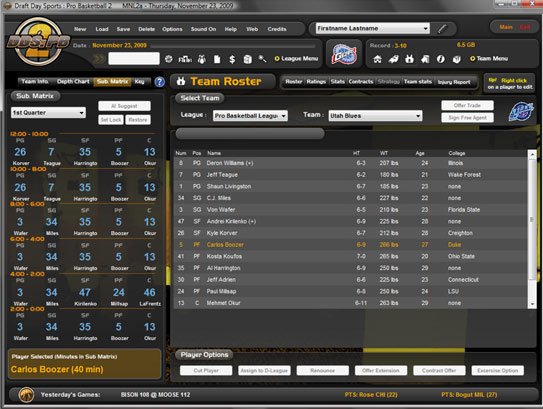Open the standings podium icon
Image resolution: width=543 pixels, height=409 pixels.
[x=185, y=59]
